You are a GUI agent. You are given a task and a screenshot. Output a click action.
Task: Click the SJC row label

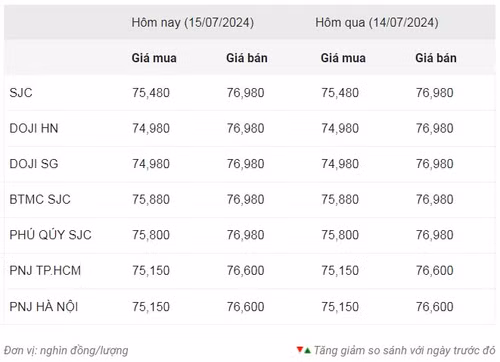21,93
